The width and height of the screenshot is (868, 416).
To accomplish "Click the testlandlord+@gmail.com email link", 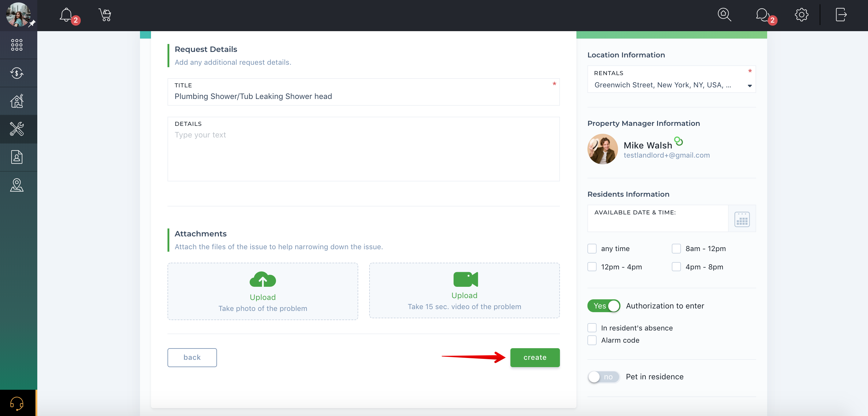I will (667, 155).
